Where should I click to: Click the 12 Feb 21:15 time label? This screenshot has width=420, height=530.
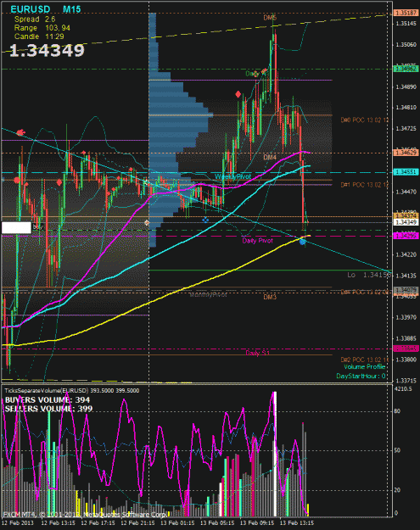137,523
